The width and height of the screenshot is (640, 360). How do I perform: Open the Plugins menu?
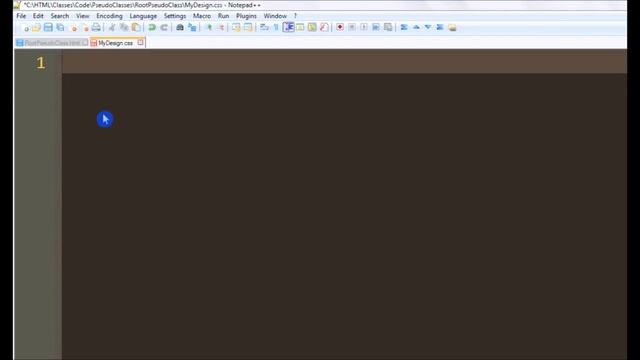(x=246, y=16)
